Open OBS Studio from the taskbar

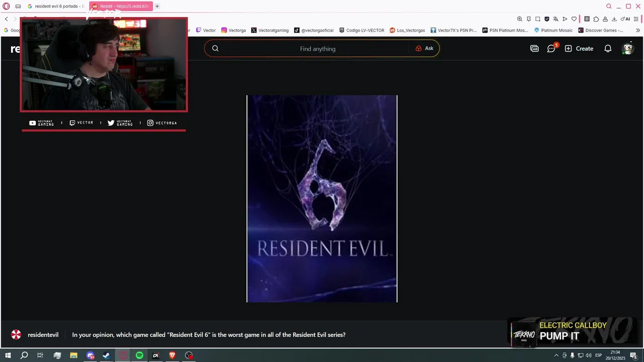[x=189, y=355]
